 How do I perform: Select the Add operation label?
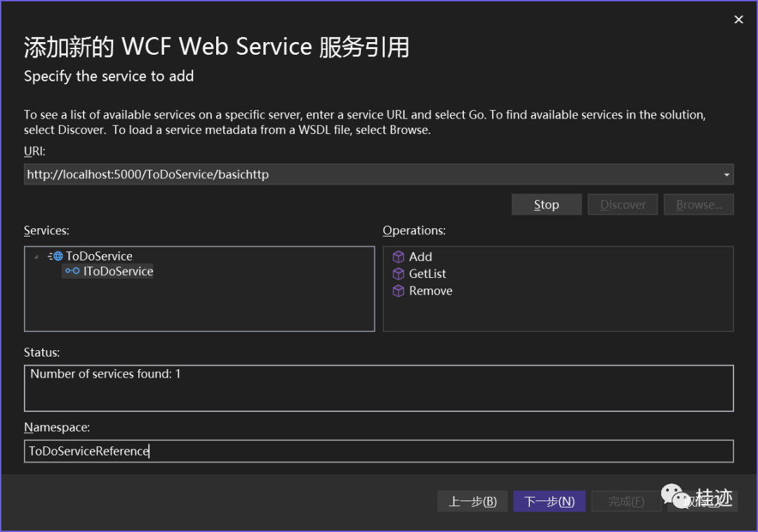[x=420, y=257]
